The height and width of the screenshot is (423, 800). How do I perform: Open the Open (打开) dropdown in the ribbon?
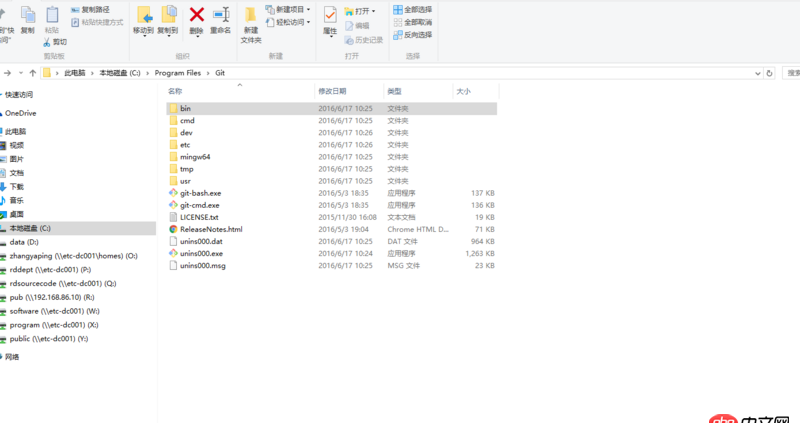tap(360, 11)
